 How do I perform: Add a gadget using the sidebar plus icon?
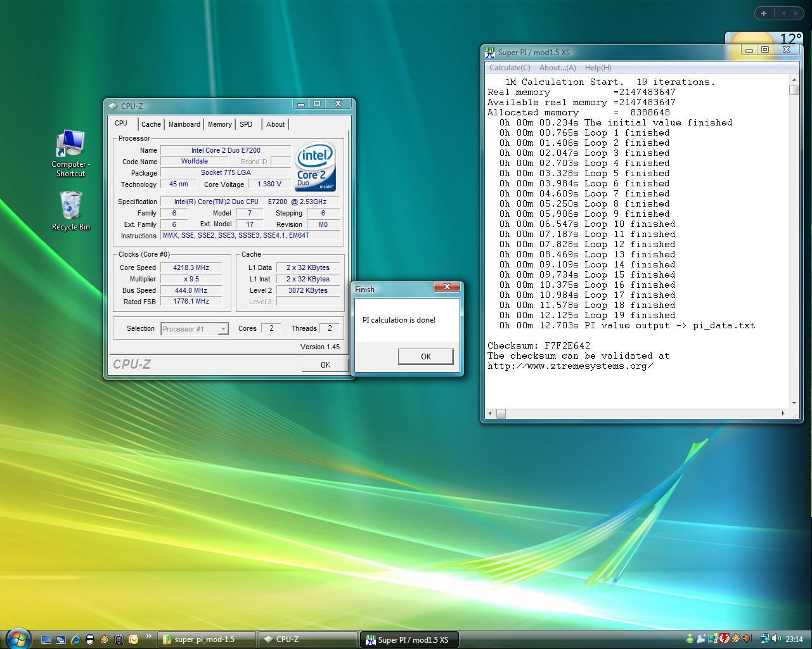(x=764, y=13)
